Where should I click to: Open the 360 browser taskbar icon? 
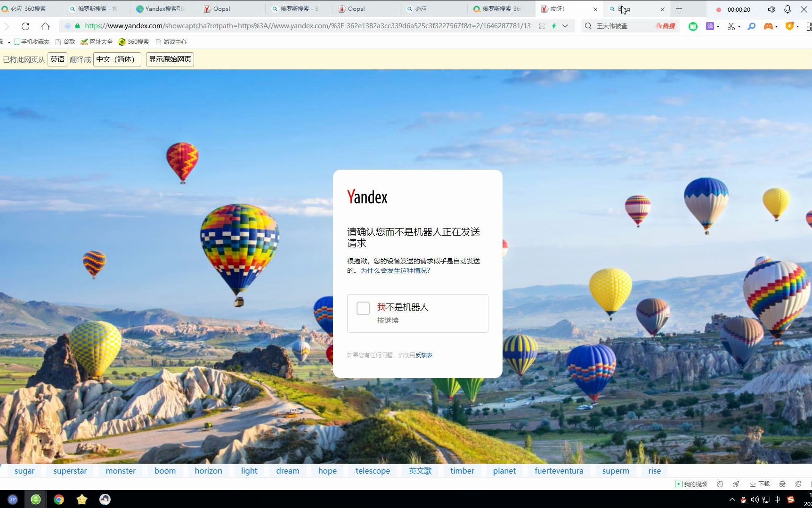[36, 500]
